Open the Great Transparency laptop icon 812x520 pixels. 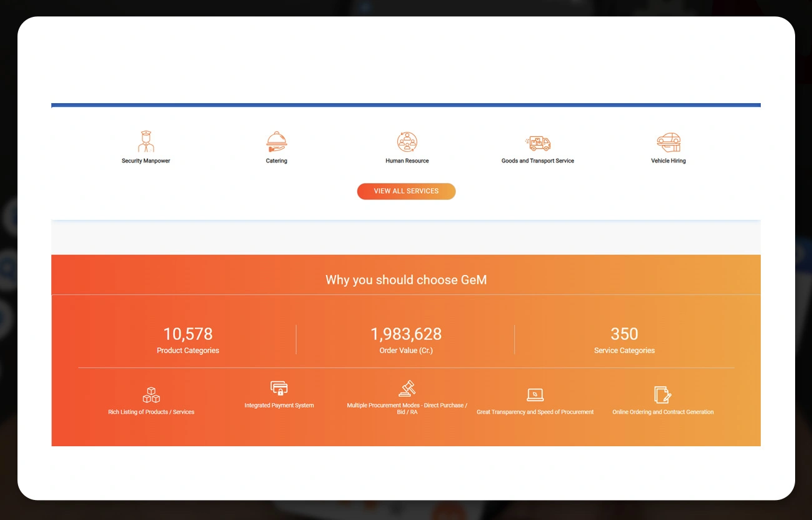[535, 395]
